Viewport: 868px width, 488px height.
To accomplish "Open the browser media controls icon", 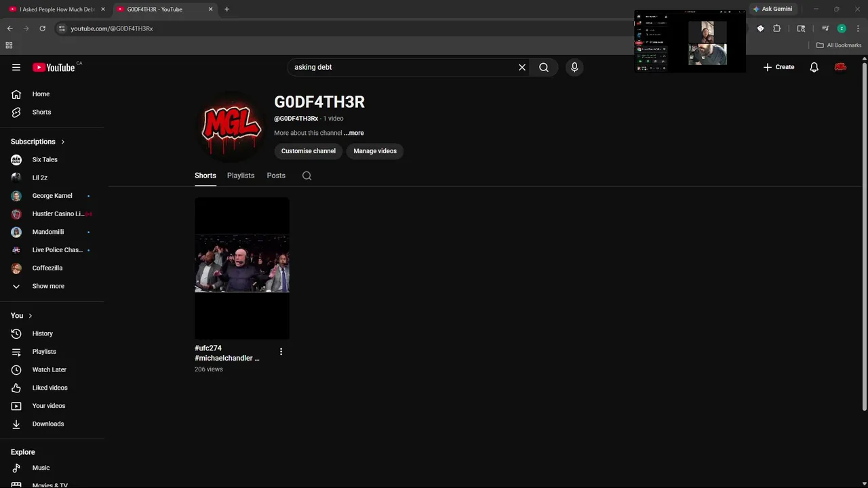I will 825,28.
